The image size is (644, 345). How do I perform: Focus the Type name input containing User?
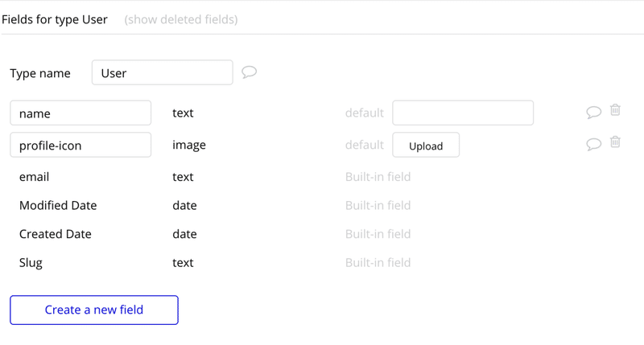(163, 72)
